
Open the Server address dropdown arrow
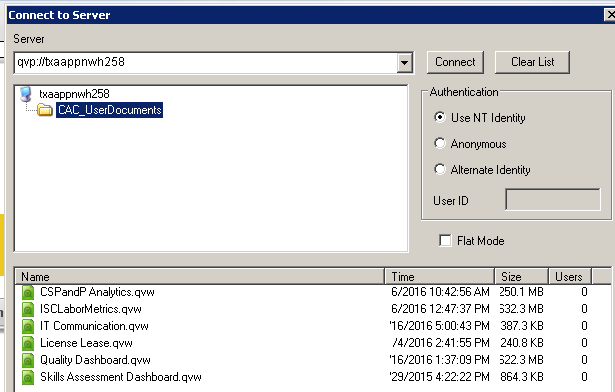404,62
